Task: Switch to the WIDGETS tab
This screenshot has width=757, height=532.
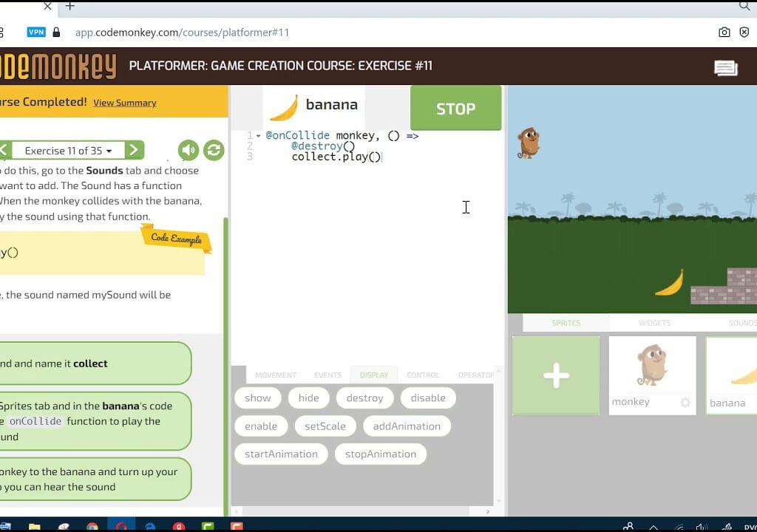Action: pyautogui.click(x=655, y=323)
